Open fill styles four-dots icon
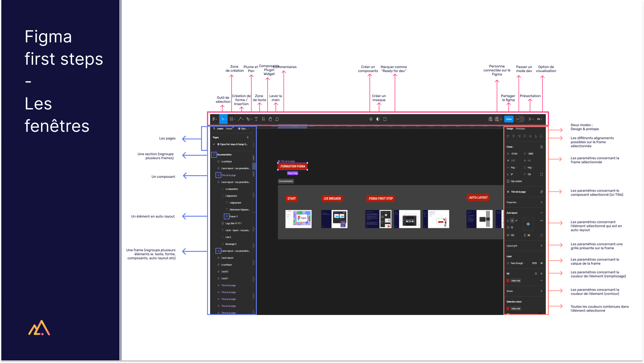The image size is (644, 363). (x=536, y=274)
